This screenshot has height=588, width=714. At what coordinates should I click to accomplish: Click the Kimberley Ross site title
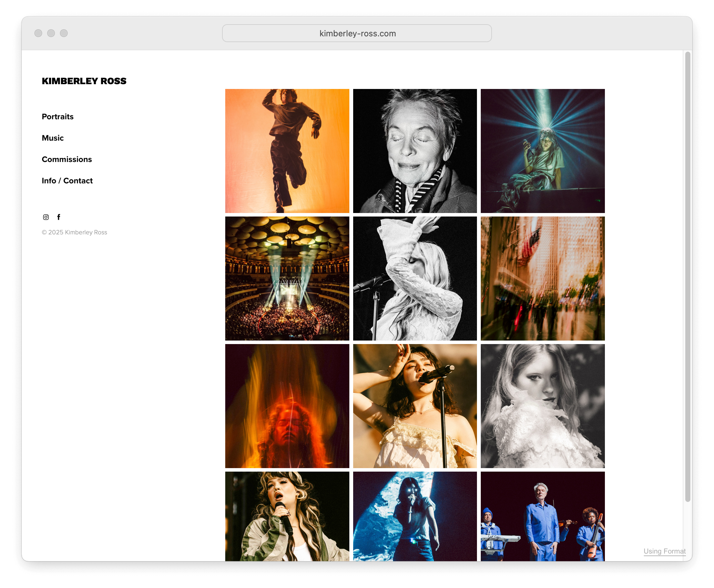(84, 81)
